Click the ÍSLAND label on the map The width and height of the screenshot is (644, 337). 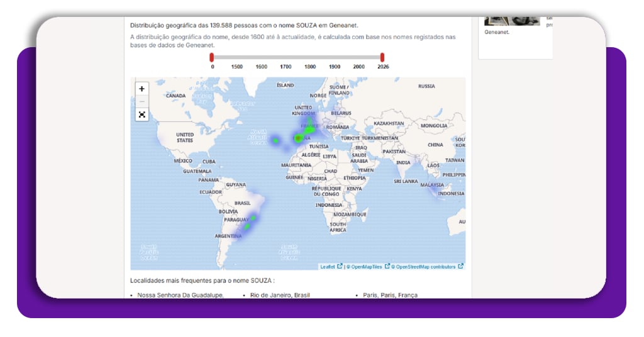coord(285,86)
